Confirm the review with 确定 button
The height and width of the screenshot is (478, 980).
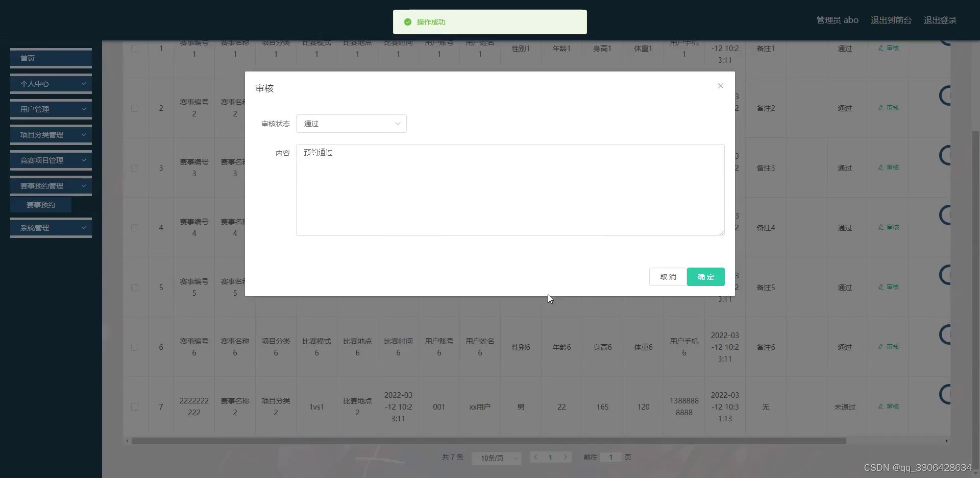click(x=705, y=277)
